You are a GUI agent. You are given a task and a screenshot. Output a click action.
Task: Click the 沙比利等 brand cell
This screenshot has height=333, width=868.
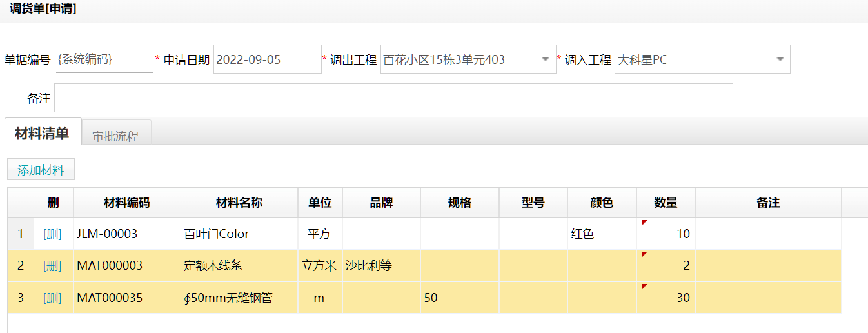tap(381, 266)
